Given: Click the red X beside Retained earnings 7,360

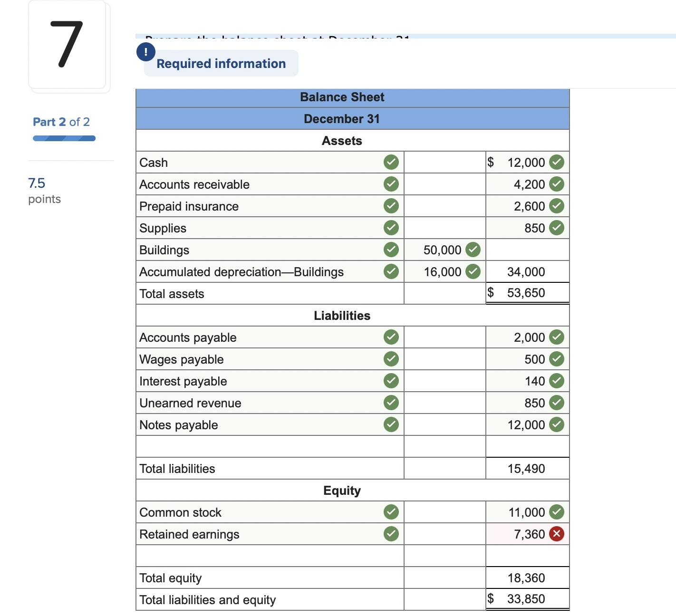Looking at the screenshot, I should click(557, 534).
